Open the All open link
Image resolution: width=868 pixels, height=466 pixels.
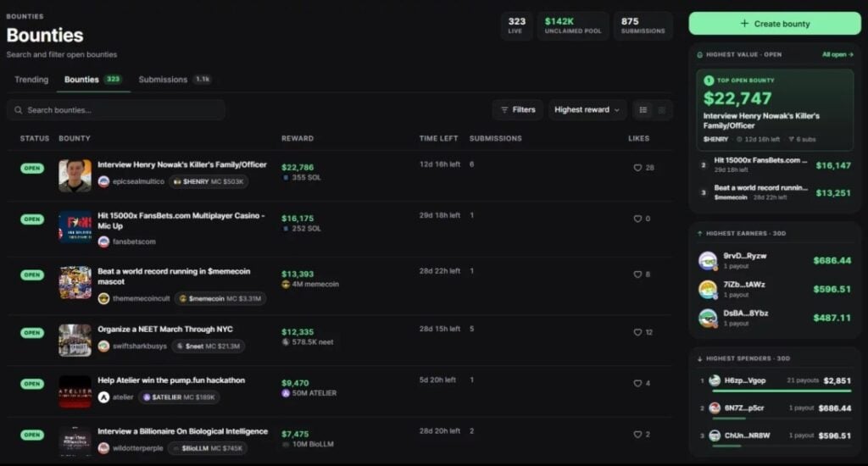[x=837, y=55]
